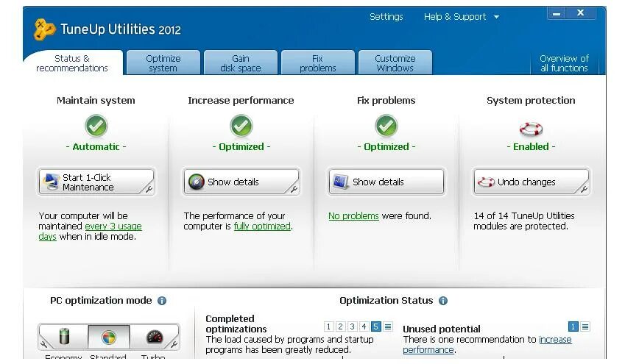
Task: Open the 'fully optimized' link
Action: point(262,226)
